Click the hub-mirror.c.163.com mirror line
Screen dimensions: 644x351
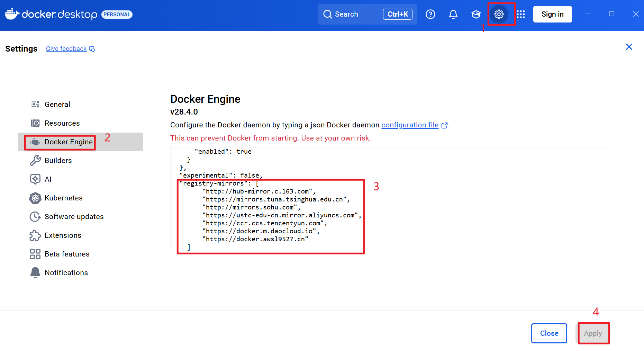(x=259, y=191)
